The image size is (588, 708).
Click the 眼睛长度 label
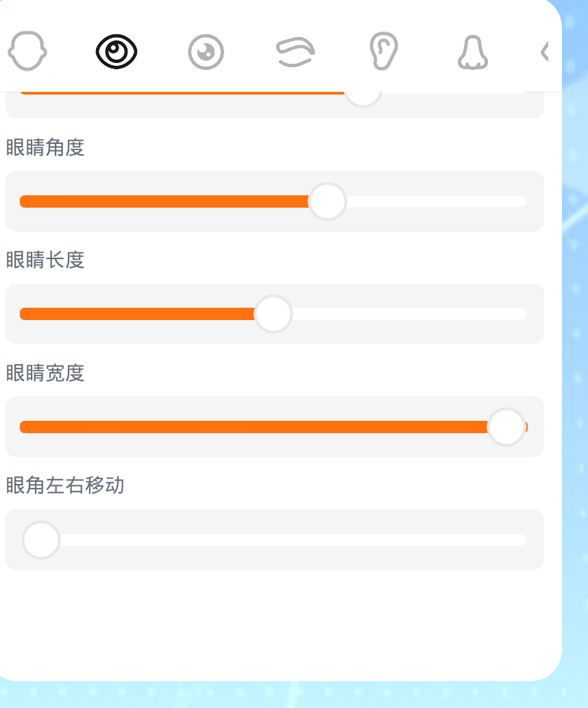[x=45, y=260]
